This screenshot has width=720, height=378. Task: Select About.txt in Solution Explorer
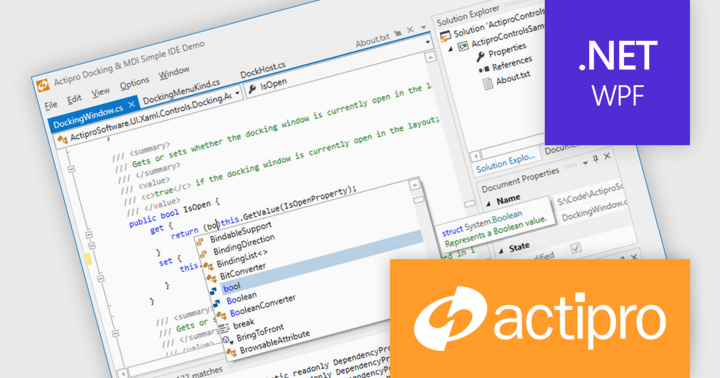pyautogui.click(x=513, y=79)
